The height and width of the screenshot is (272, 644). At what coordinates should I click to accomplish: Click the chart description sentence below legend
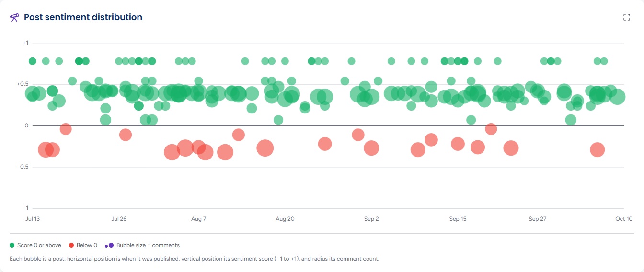click(x=194, y=259)
